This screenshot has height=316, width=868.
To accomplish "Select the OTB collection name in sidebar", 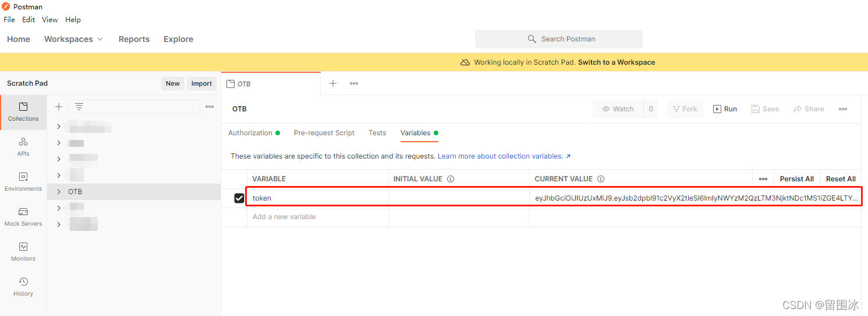I will [x=75, y=192].
